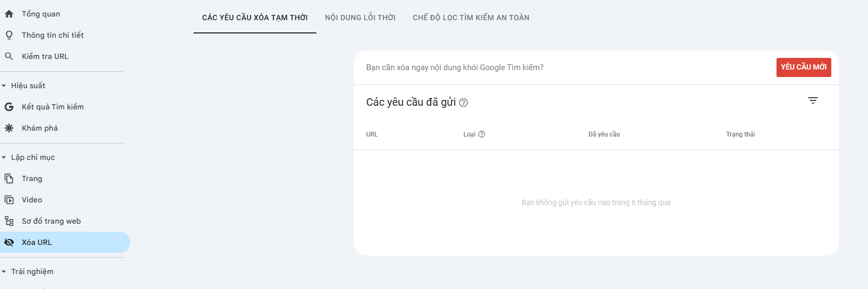
Task: Click help icon next to Các yêu cầu đã gửi
Action: click(x=463, y=103)
